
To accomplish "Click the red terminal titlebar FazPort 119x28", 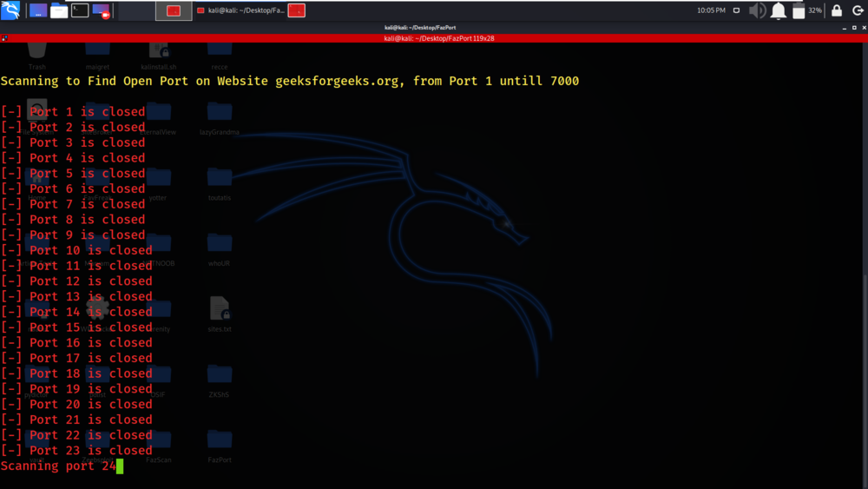I will 439,38.
